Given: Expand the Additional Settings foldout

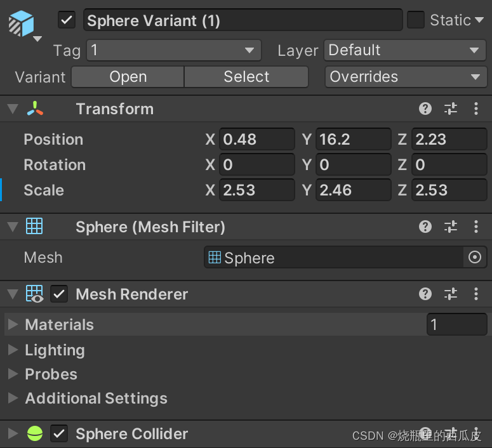Looking at the screenshot, I should tap(13, 398).
